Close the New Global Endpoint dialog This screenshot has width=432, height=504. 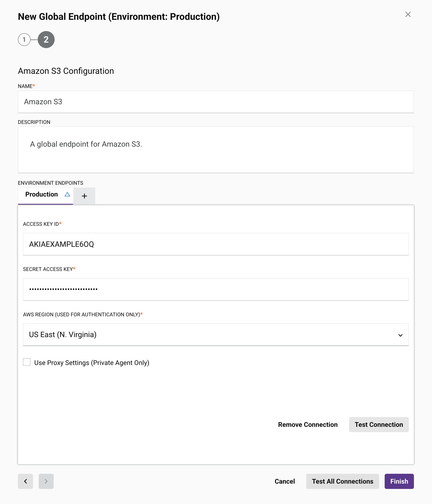408,15
